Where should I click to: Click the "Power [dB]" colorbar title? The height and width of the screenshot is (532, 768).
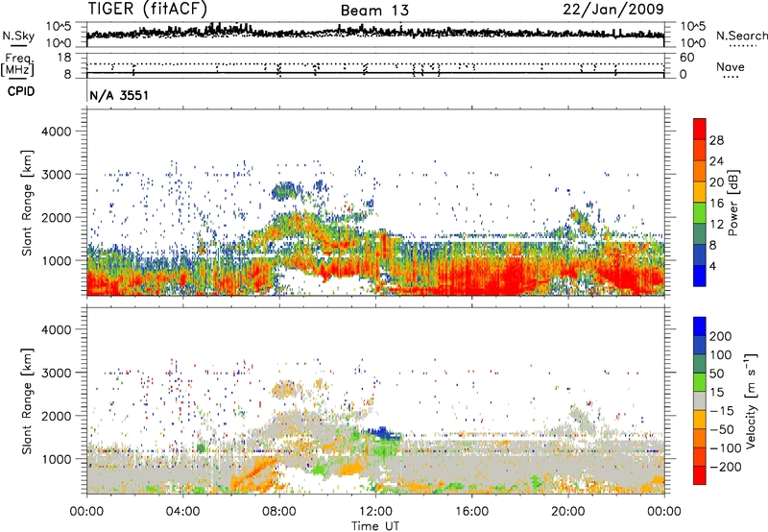click(x=732, y=203)
